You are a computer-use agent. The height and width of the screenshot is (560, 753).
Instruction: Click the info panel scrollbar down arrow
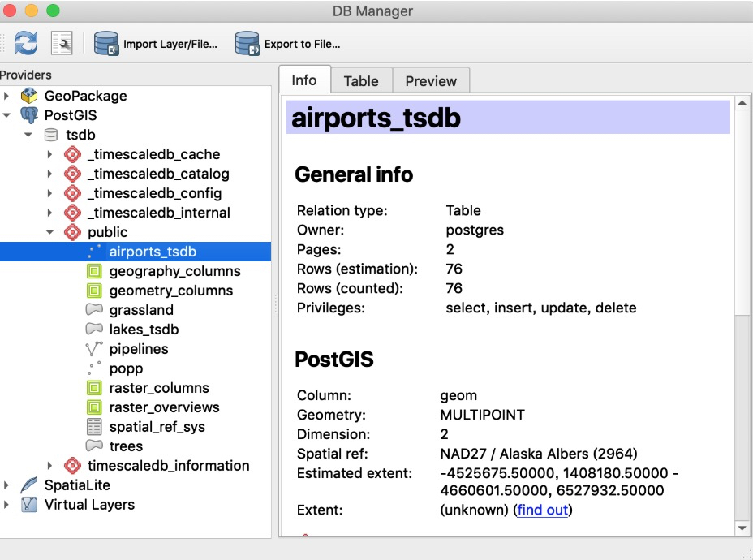pos(742,528)
